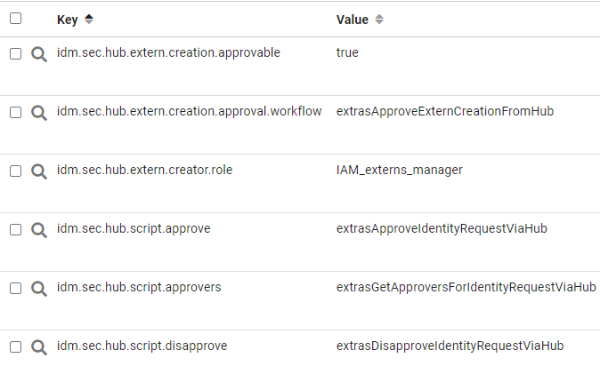Select key text idm.sec.hub.extern.creation.approval.workflow
This screenshot has height=366, width=600.
189,111
